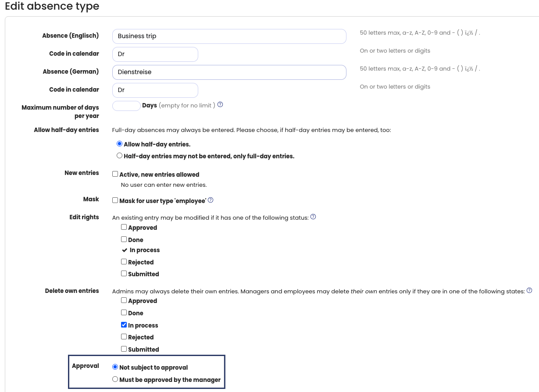Enable 'Active, new entries allowed' checkbox
This screenshot has height=392, width=539.
115,174
